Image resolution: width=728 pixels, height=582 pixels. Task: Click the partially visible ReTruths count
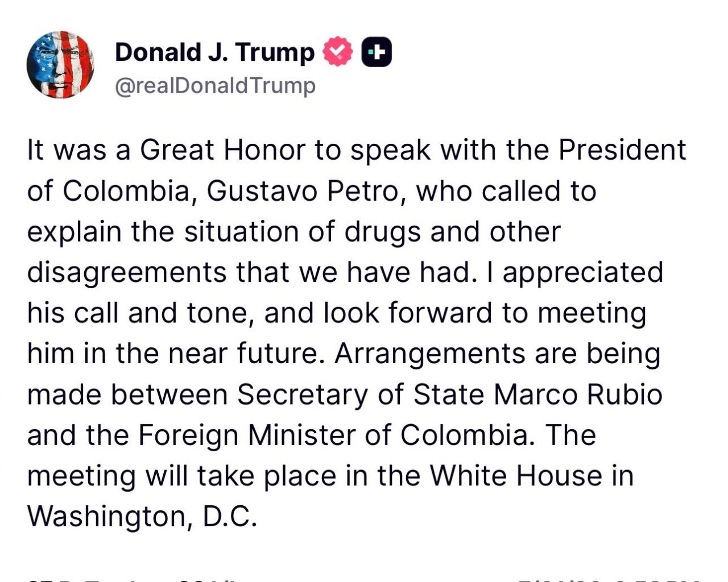[85, 580]
